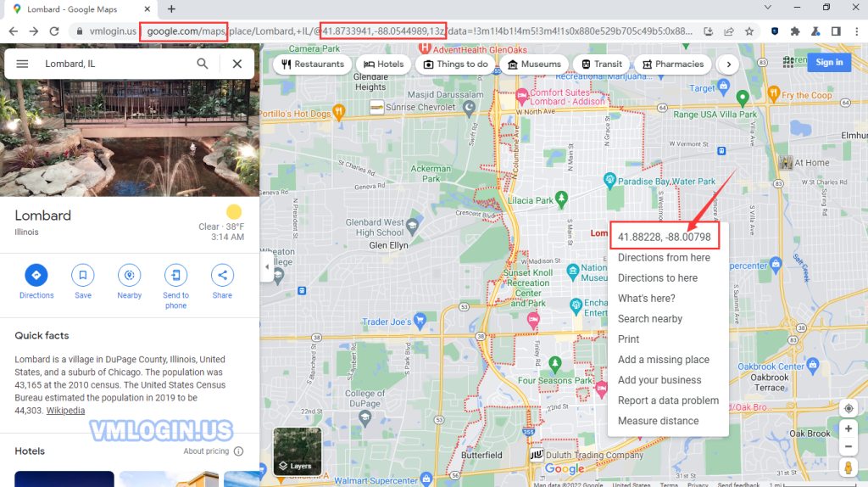Copy coordinates 41.88228, -88.00798
The width and height of the screenshot is (868, 487).
coord(665,237)
